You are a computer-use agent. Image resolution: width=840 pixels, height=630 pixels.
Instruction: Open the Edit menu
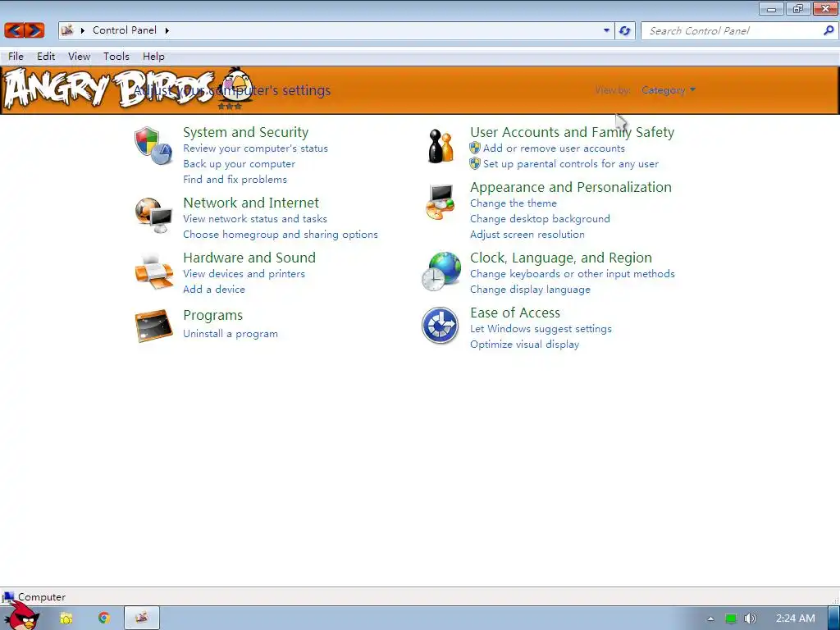[x=46, y=57]
